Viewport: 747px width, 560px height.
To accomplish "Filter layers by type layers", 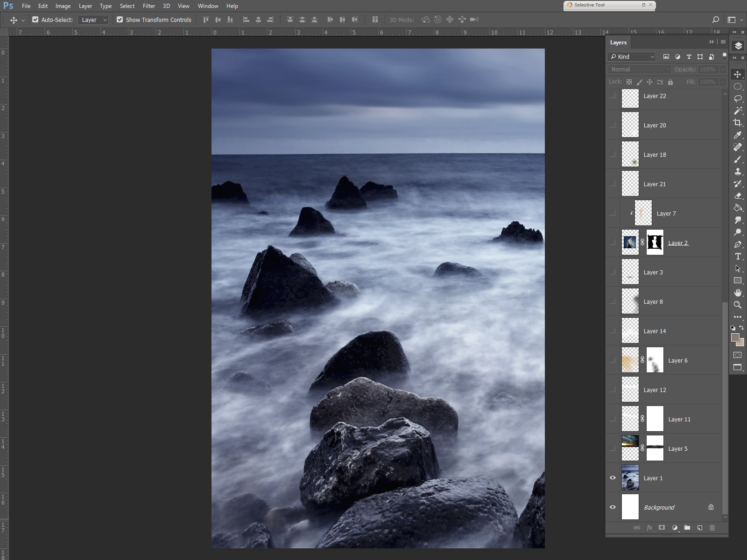I will pos(689,57).
